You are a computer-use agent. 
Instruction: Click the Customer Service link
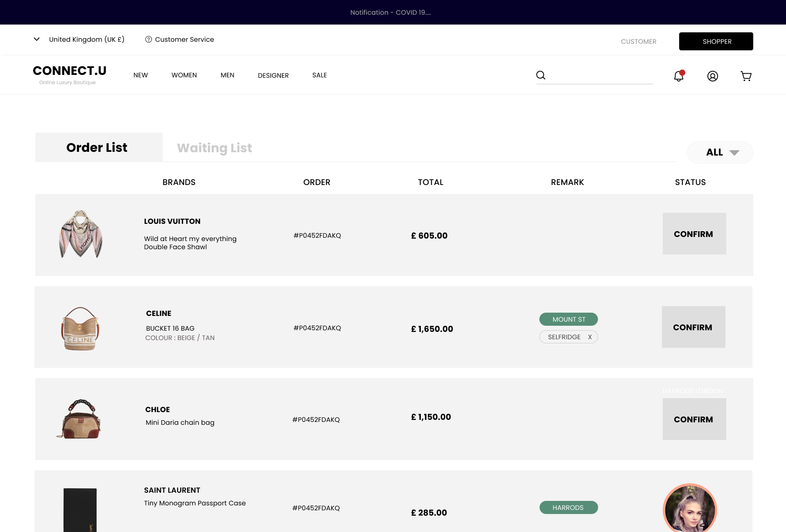click(184, 39)
